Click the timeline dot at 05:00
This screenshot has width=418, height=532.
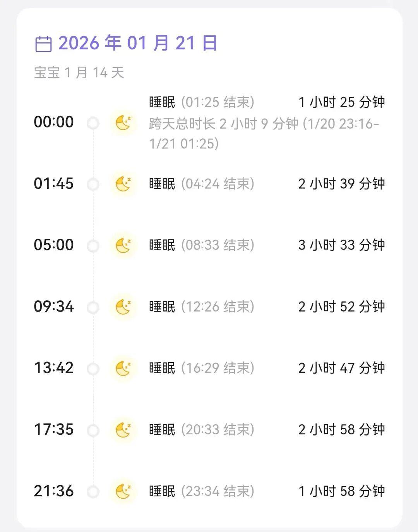point(93,246)
